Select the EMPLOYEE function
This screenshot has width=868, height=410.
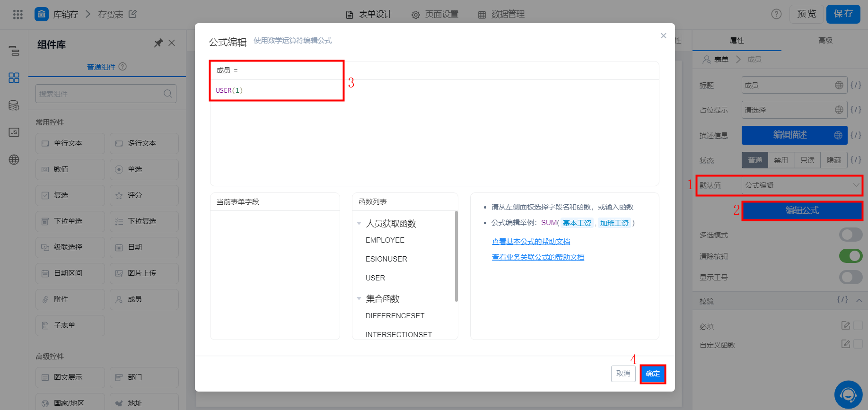tap(385, 240)
